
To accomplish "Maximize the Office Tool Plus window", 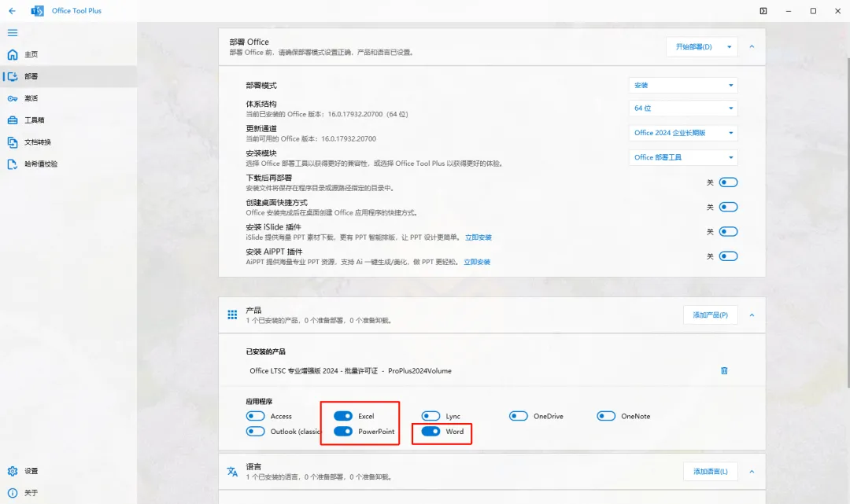I will (813, 11).
